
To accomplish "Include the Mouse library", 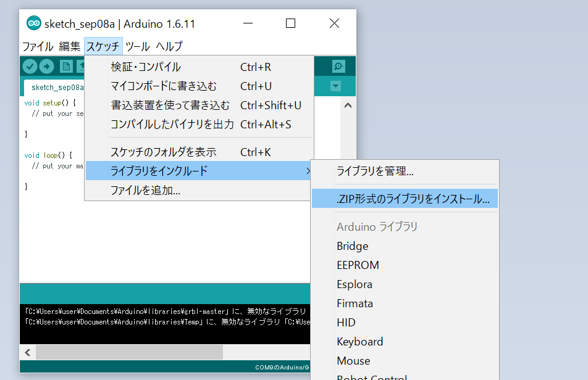I will (x=405, y=360).
